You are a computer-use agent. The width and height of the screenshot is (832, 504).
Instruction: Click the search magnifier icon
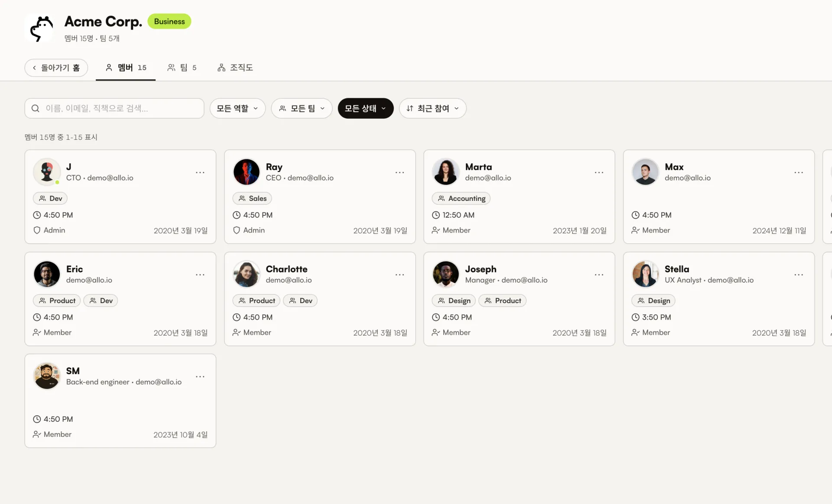[x=36, y=108]
